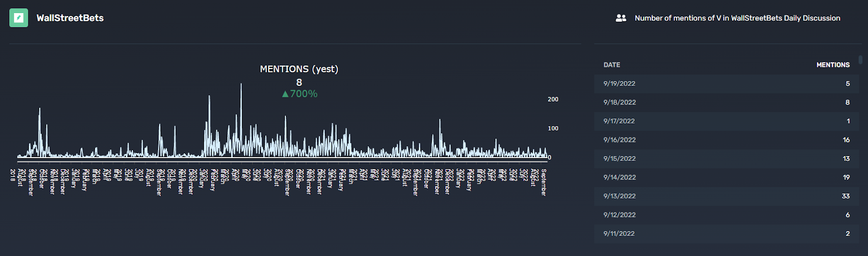The height and width of the screenshot is (256, 868).
Task: Click the big 8 mentions count in chart
Action: point(299,82)
